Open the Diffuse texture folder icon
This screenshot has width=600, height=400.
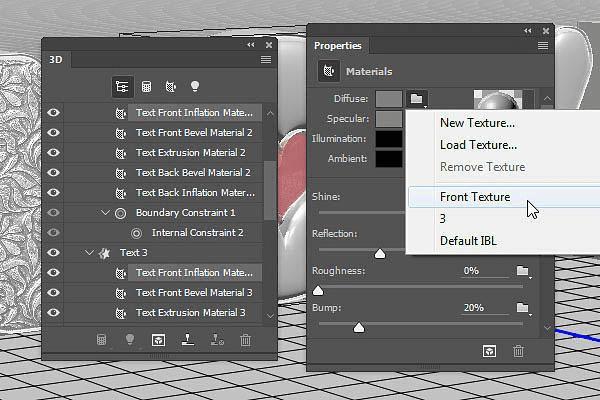(417, 99)
